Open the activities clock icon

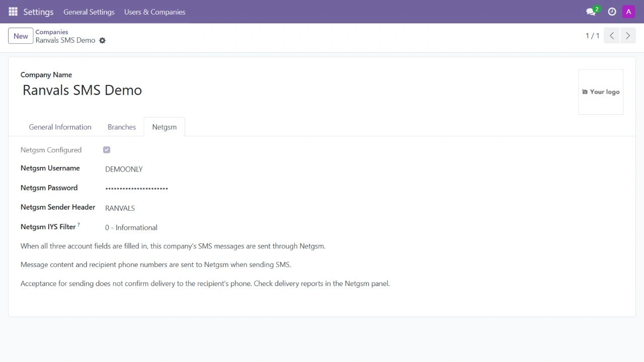[x=612, y=12]
